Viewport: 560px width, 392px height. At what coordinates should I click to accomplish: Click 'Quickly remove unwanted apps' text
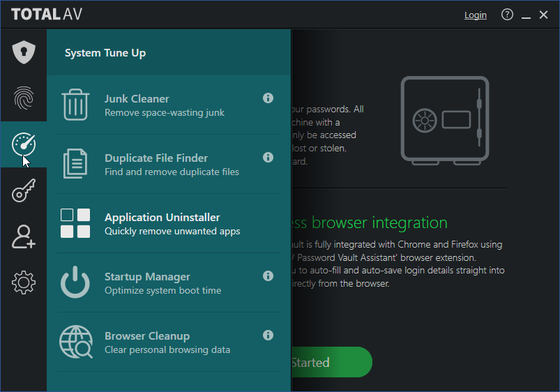point(172,231)
